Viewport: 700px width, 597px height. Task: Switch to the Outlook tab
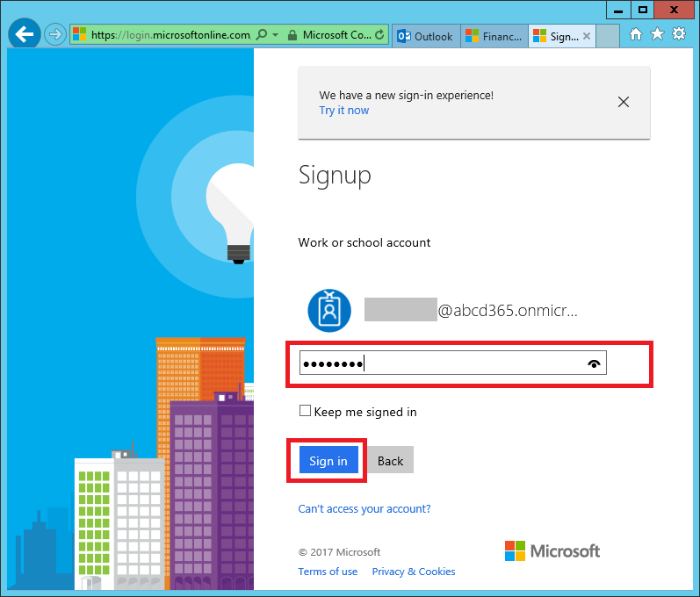click(426, 36)
